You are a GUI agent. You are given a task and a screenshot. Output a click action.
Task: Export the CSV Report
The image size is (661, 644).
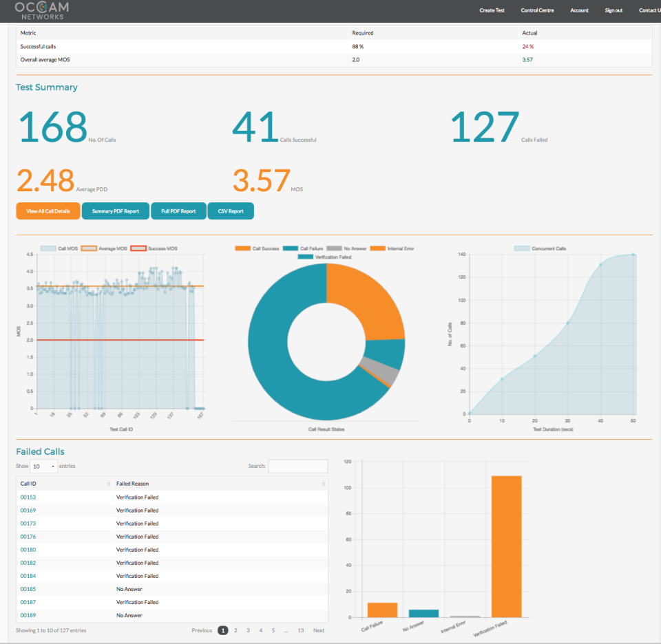pyautogui.click(x=230, y=211)
